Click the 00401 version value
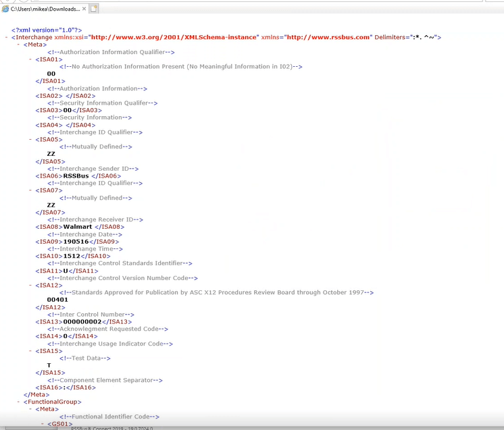504x430 pixels. [57, 300]
